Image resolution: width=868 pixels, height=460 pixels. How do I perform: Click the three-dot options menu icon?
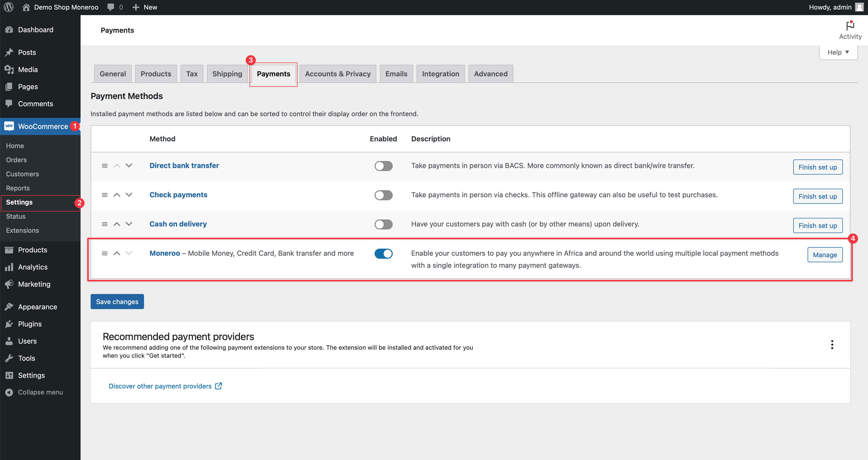[832, 345]
